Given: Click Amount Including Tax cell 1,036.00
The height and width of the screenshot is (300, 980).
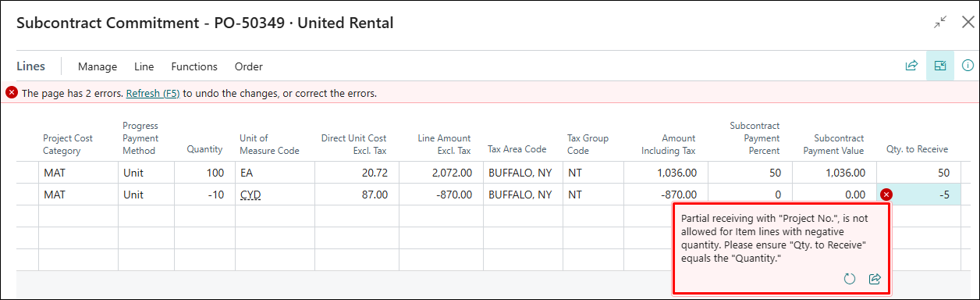Looking at the screenshot, I should click(665, 173).
